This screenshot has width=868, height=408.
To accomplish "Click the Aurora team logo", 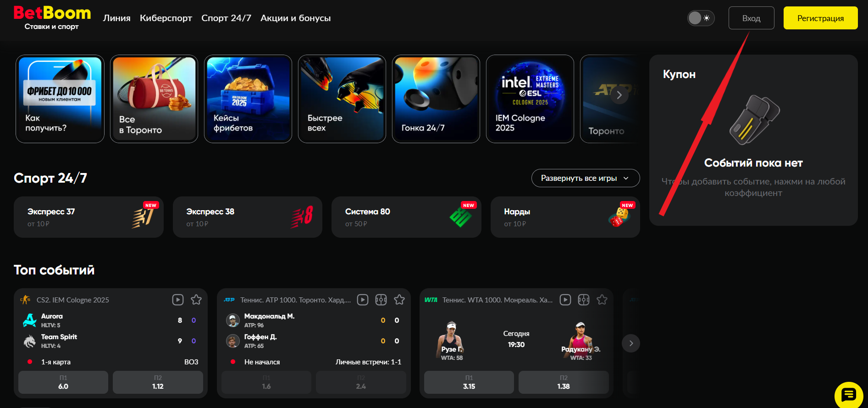I will coord(30,320).
